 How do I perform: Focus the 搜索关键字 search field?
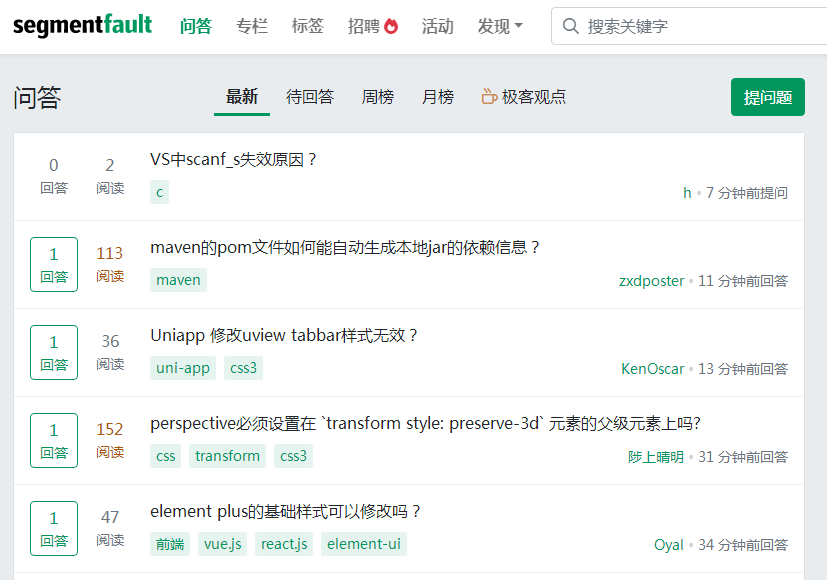coord(700,27)
